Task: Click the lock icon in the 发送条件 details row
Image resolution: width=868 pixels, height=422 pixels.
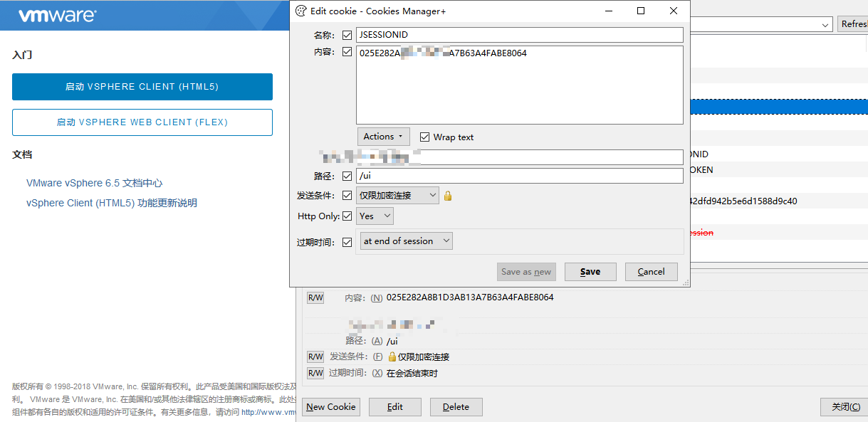Action: [x=392, y=357]
